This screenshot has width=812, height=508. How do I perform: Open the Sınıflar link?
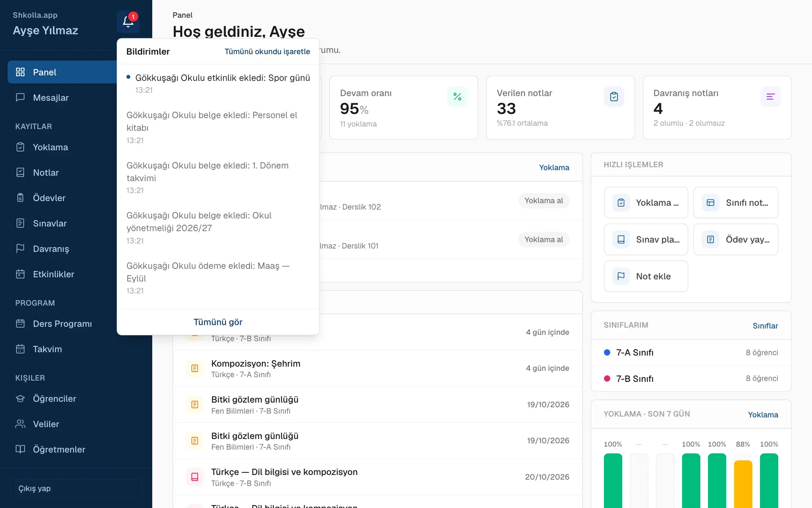[765, 326]
